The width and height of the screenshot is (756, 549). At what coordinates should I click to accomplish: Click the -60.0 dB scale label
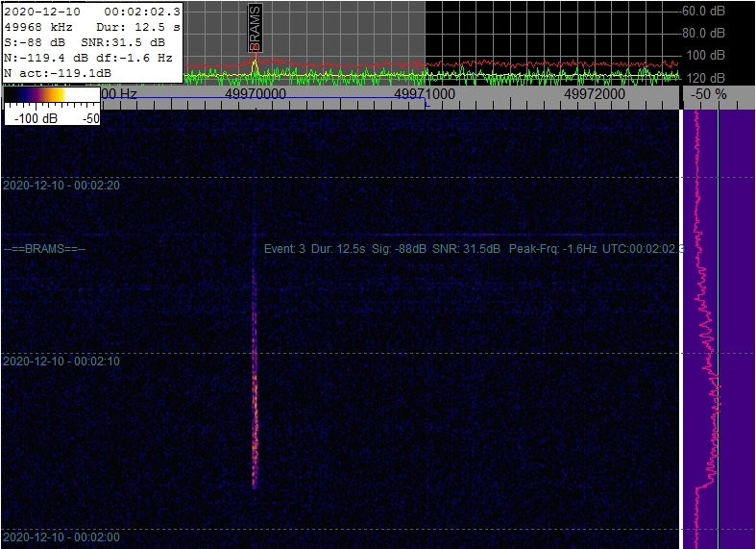(703, 12)
